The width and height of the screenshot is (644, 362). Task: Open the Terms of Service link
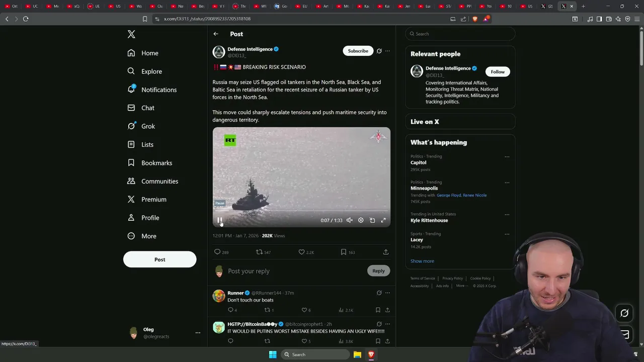[423, 278]
